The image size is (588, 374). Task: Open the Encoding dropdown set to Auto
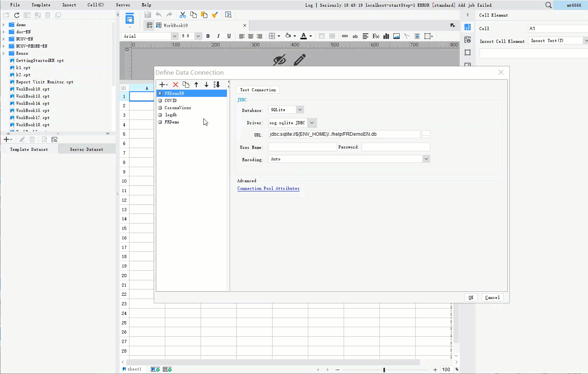coord(426,158)
